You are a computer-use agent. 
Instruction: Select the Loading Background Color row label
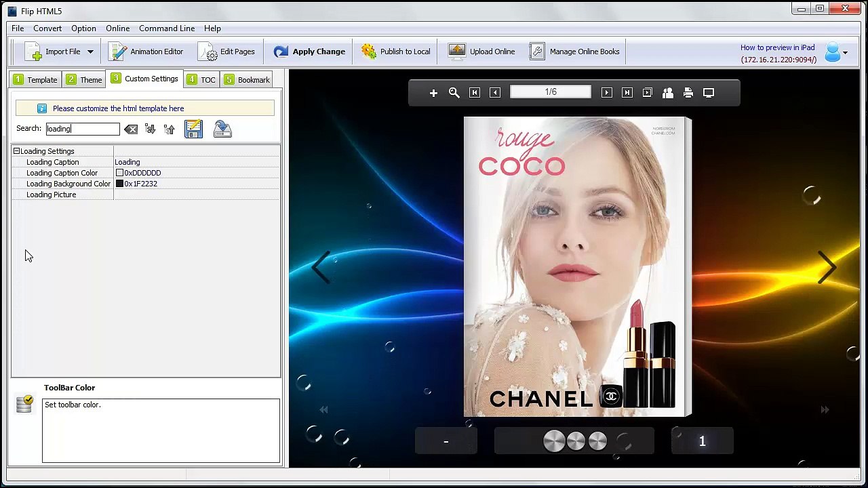click(68, 184)
